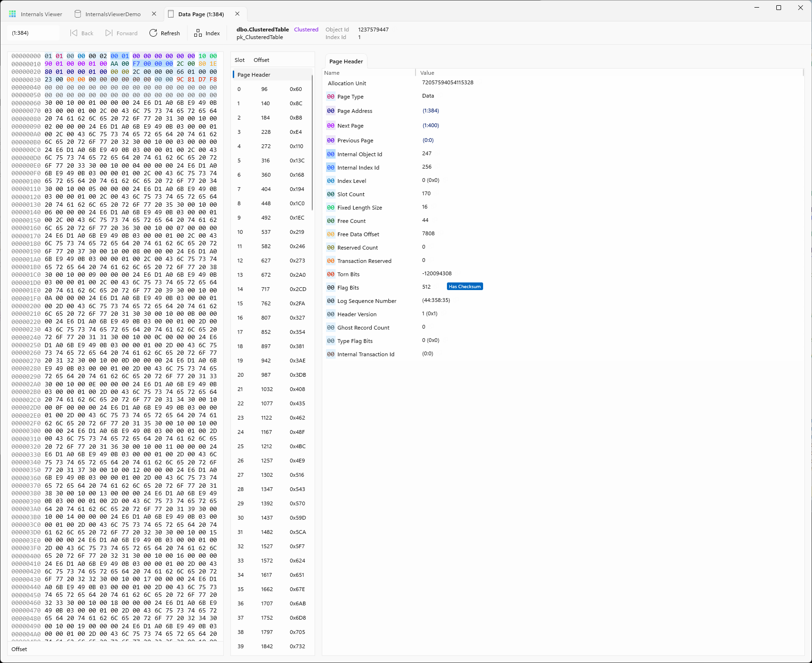
Task: Click the Internal Object Id byte marker
Action: tap(331, 154)
